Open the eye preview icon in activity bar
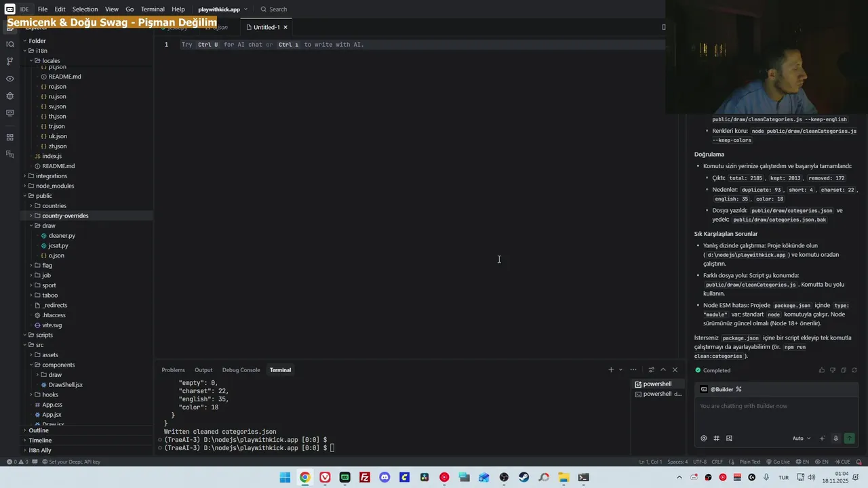The image size is (868, 488). point(9,79)
